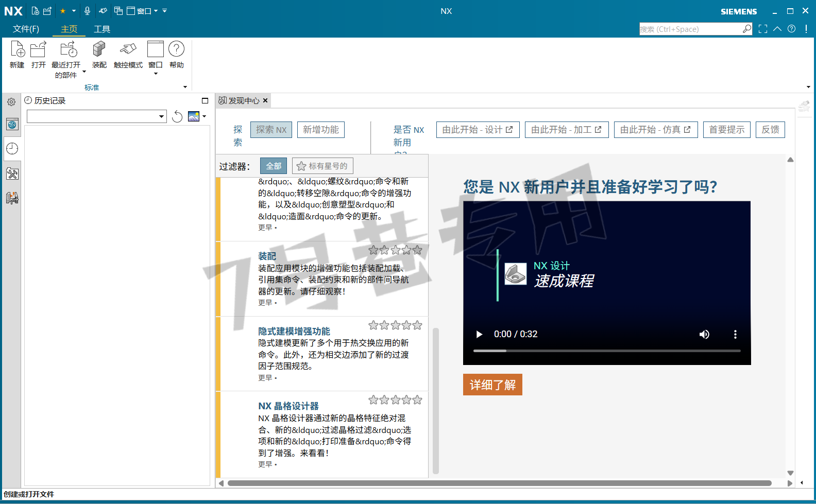Click the 首要提示 button
The width and height of the screenshot is (816, 504).
727,130
